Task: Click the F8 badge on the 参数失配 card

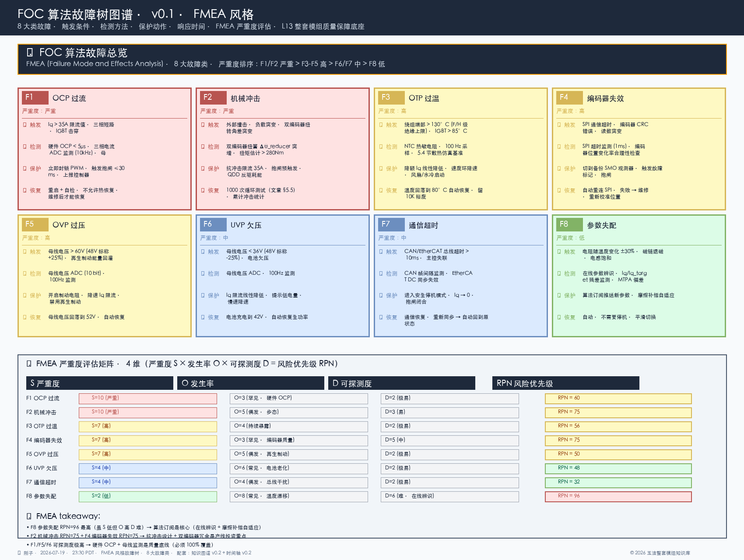Action: (x=569, y=224)
